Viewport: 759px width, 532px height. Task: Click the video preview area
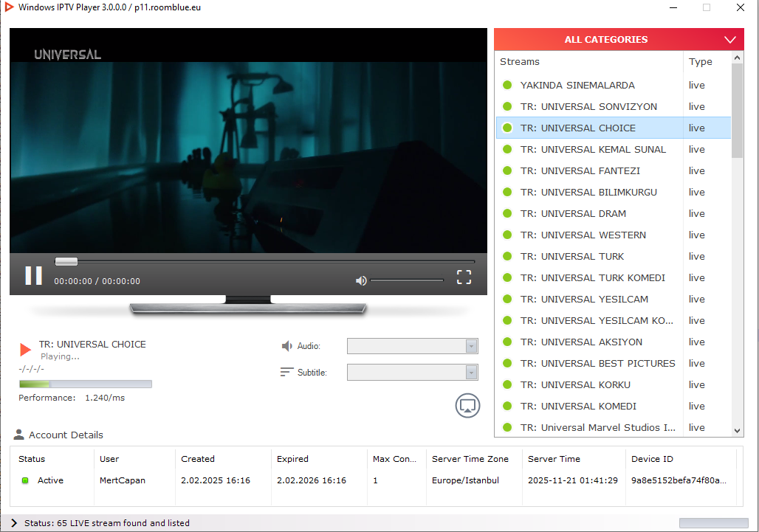tap(248, 140)
